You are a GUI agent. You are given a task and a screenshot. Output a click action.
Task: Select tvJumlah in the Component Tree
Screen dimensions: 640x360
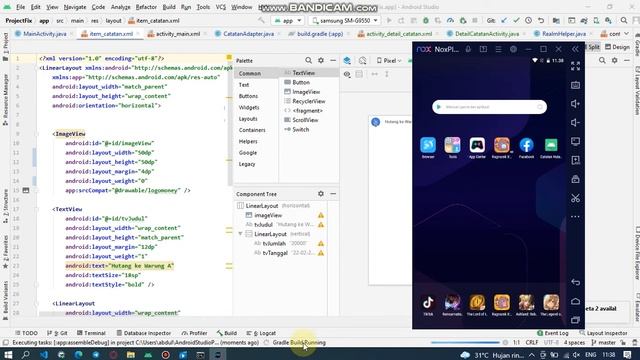274,243
